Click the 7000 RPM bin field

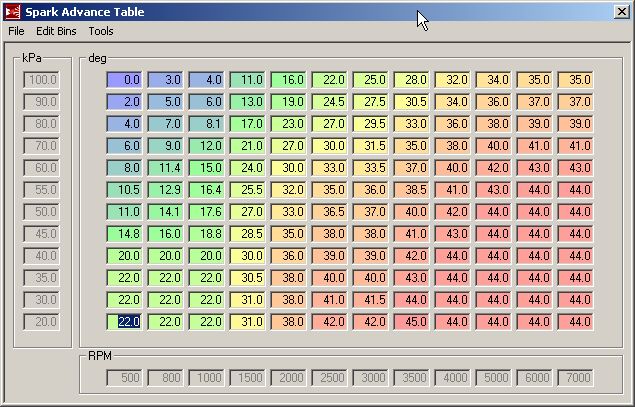pyautogui.click(x=576, y=377)
